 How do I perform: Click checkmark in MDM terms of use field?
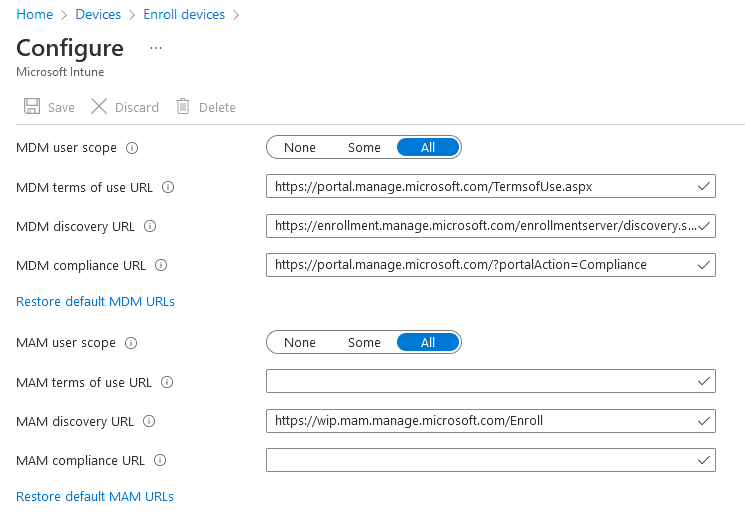pyautogui.click(x=704, y=186)
